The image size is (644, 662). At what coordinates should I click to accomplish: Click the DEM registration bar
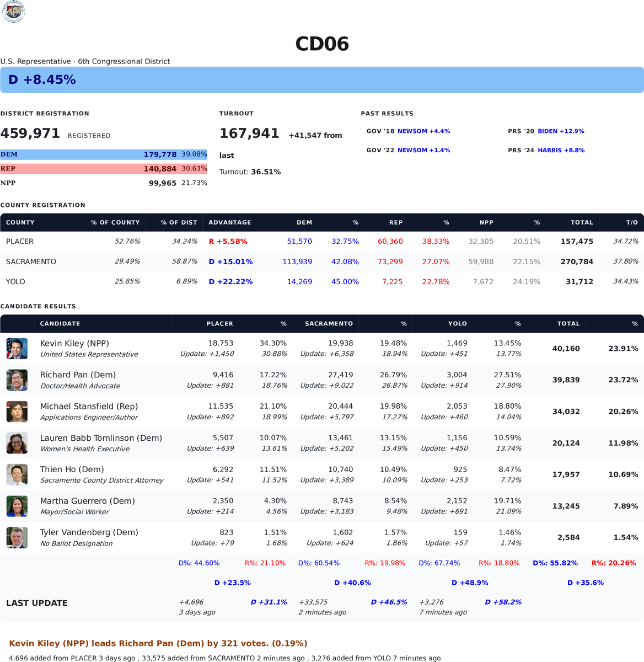[104, 154]
